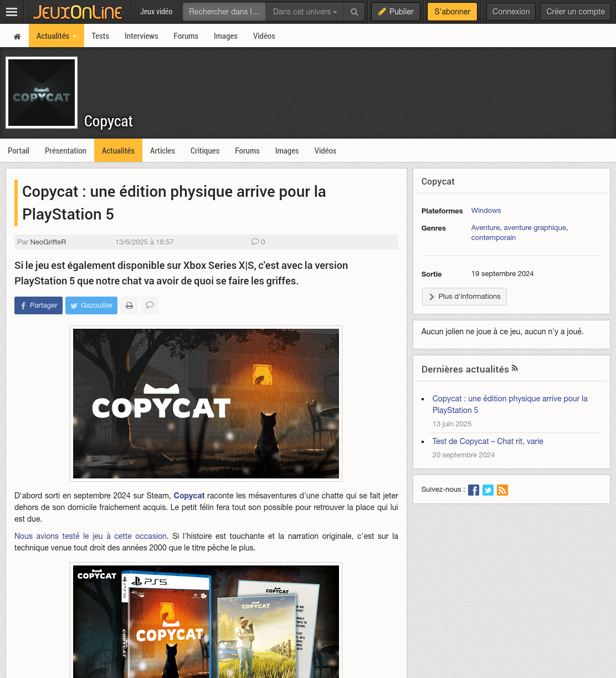This screenshot has width=616, height=678.
Task: Open the Copycat rainy night artwork image
Action: (206, 404)
